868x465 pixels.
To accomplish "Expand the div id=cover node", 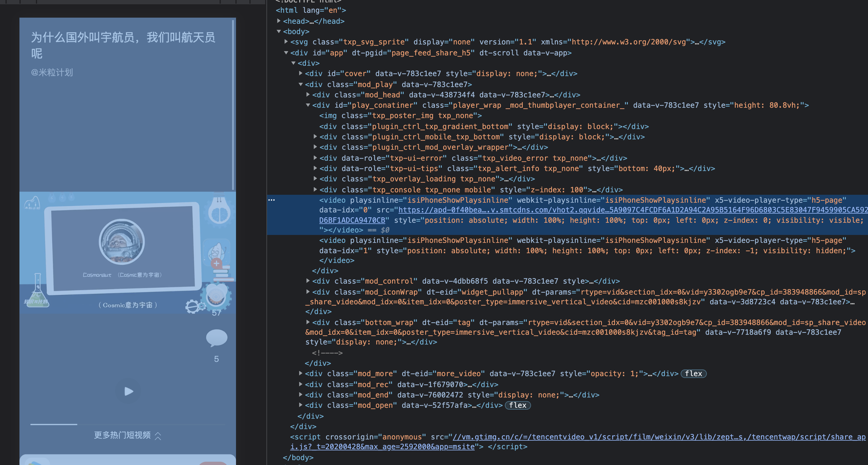I will click(300, 73).
